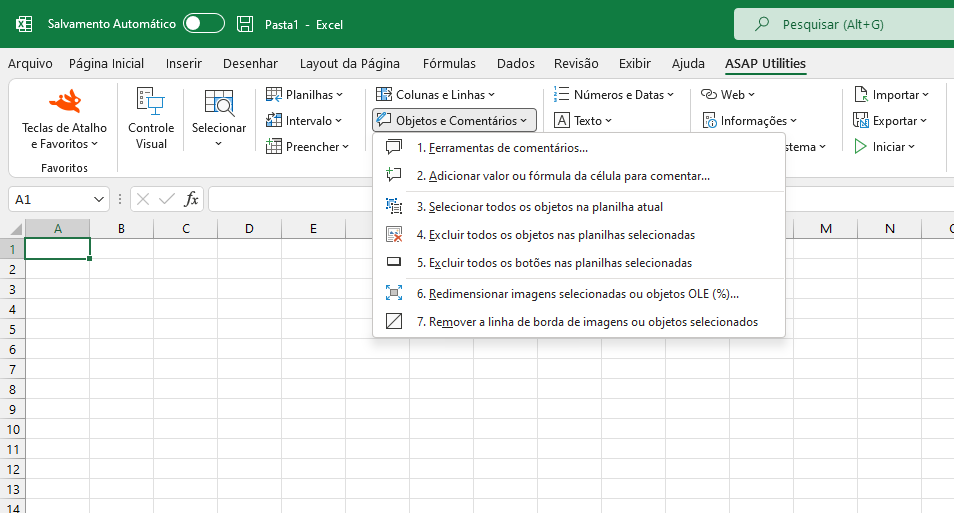Click the Selecionar magnifier icon

point(219,102)
